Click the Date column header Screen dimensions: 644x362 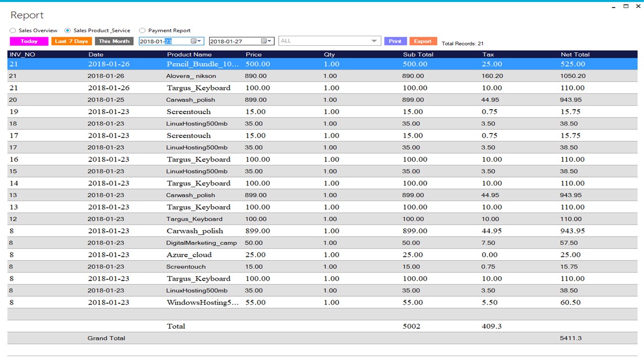(96, 54)
